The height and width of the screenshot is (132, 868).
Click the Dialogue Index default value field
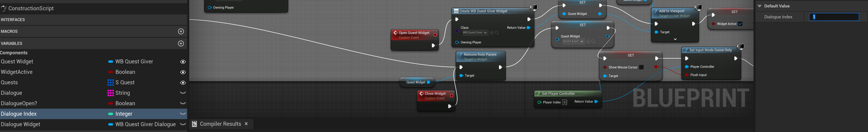point(834,17)
